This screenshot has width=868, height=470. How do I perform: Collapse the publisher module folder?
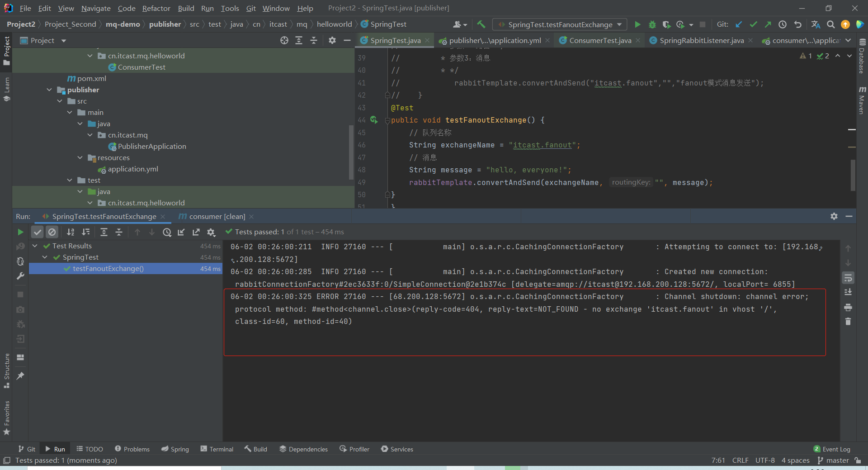49,90
